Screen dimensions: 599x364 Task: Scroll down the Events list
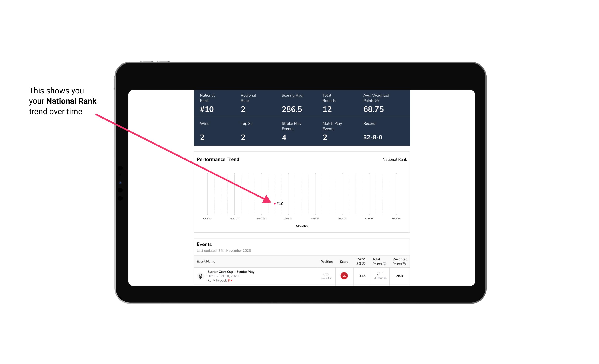point(302,274)
